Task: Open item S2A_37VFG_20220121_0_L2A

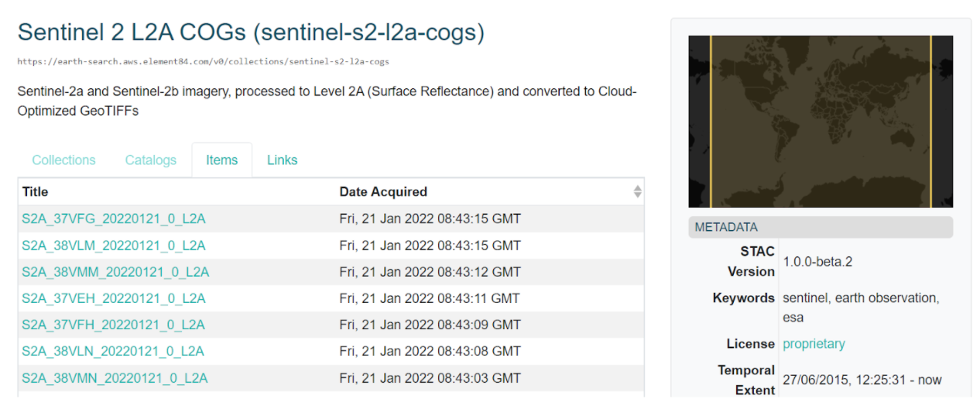Action: tap(114, 219)
